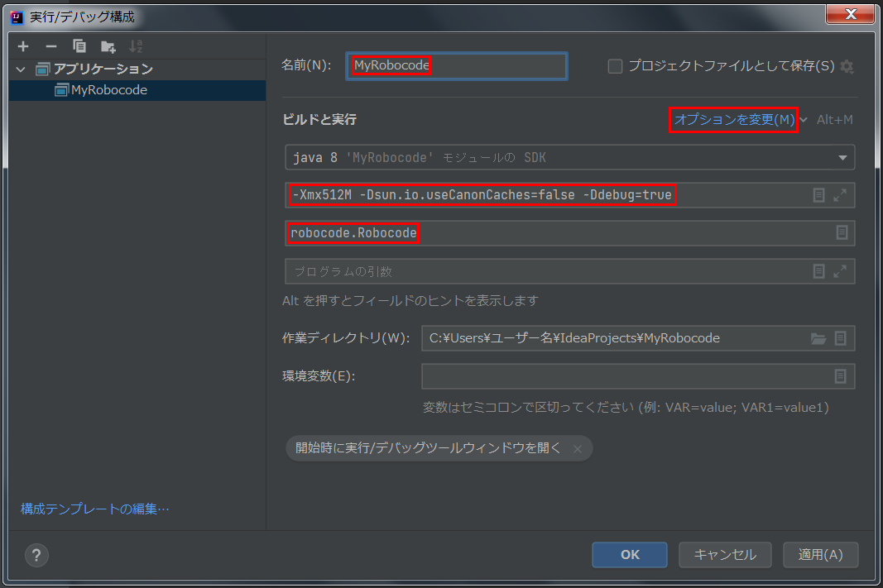Sort configurations alphabetically icon
This screenshot has width=883, height=588.
tap(136, 46)
